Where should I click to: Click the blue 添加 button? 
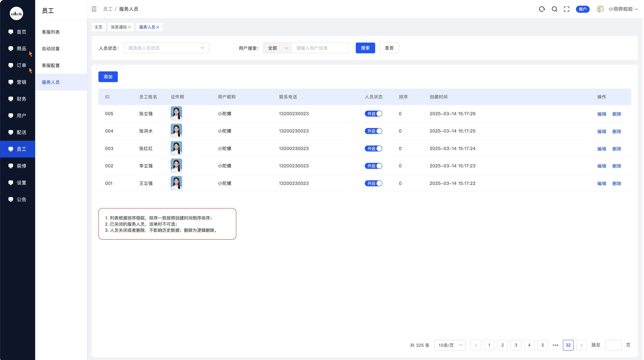[x=108, y=77]
